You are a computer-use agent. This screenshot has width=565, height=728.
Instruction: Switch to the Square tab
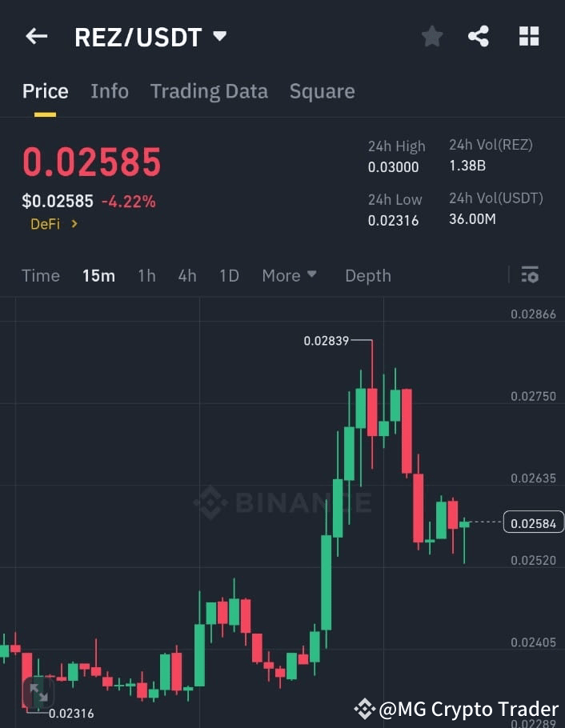click(x=322, y=91)
